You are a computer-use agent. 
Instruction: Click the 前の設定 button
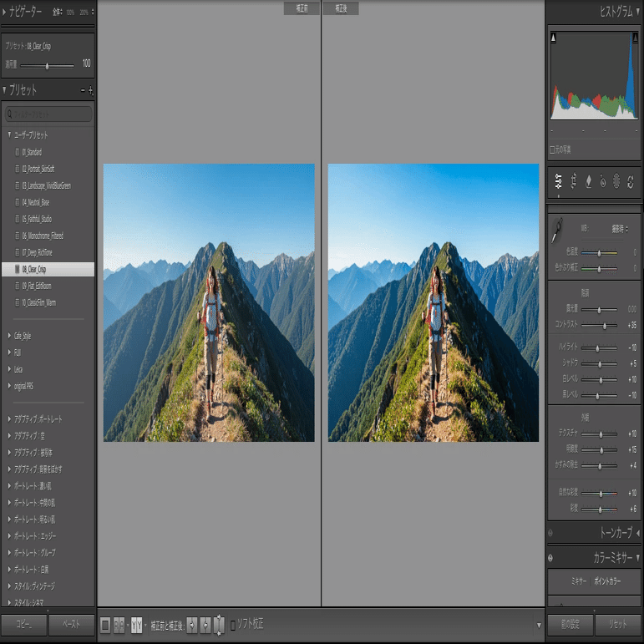pyautogui.click(x=570, y=625)
